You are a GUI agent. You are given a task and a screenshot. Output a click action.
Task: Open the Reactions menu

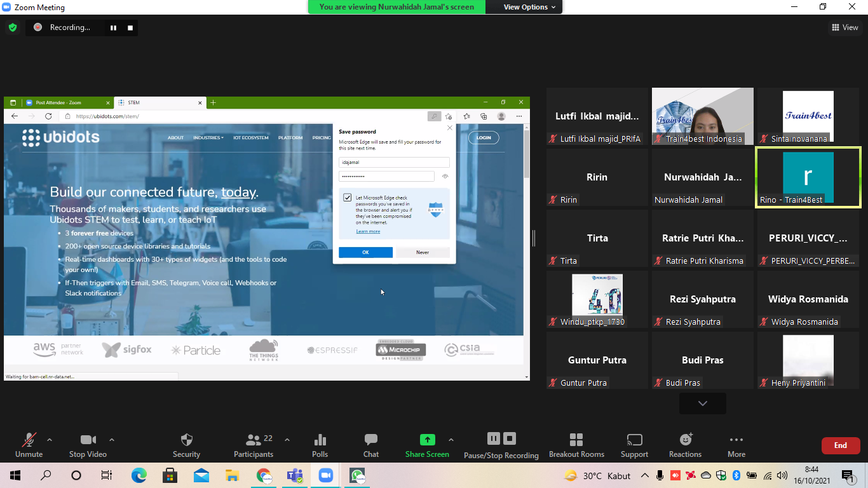click(x=685, y=440)
